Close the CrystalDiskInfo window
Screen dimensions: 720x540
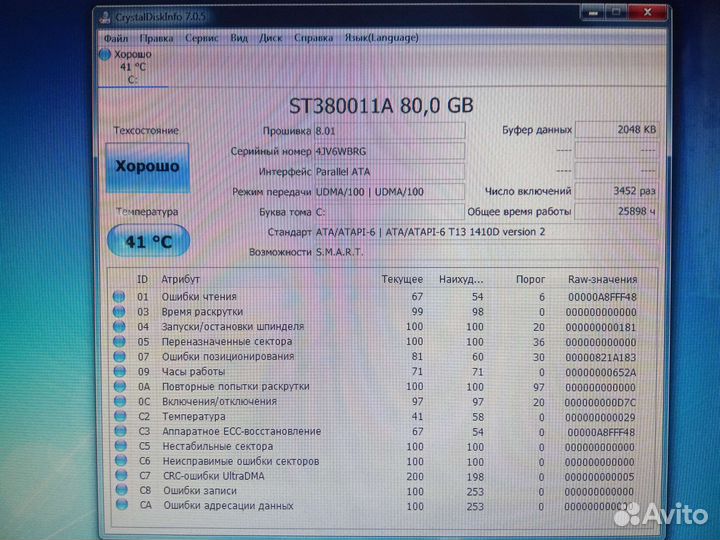(647, 12)
